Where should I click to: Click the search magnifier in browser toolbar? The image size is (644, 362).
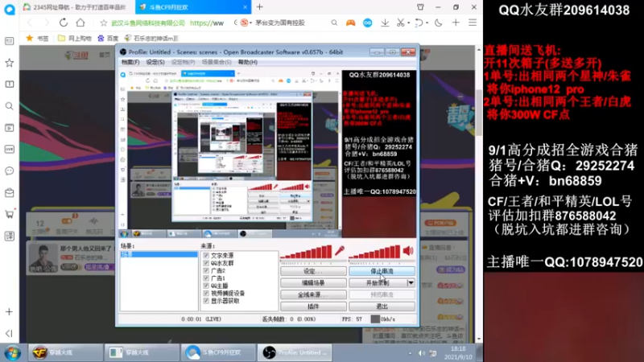(334, 23)
